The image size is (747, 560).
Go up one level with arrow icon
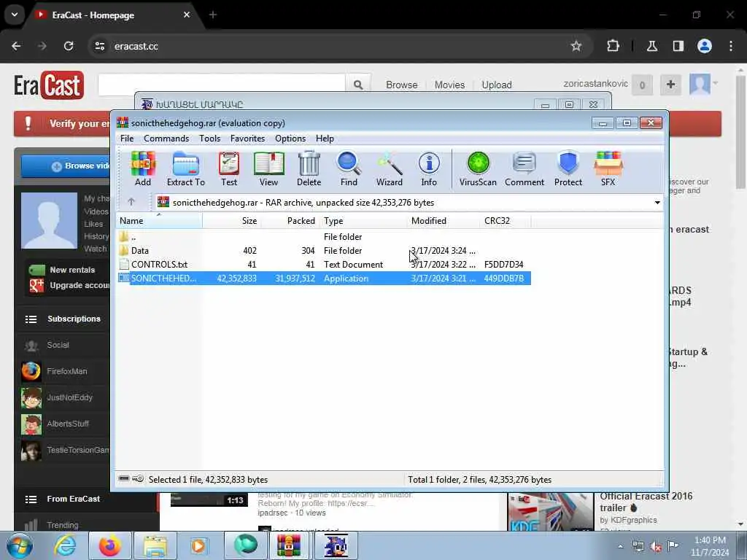pos(131,202)
